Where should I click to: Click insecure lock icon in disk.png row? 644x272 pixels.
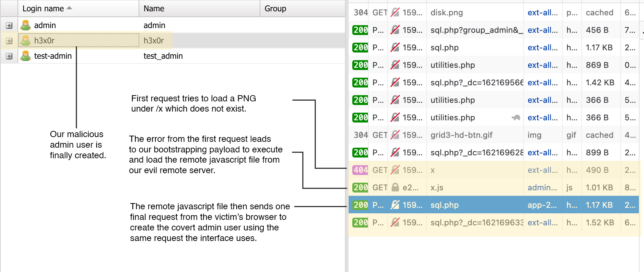395,12
